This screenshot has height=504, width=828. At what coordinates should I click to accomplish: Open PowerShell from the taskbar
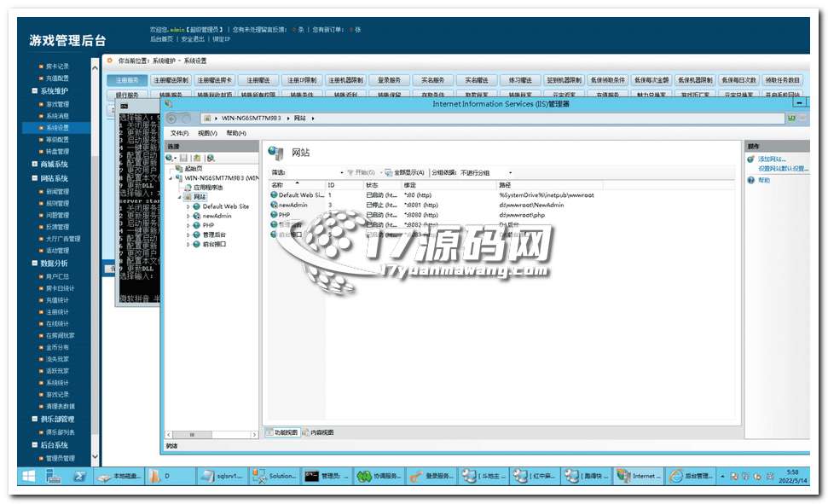(x=79, y=477)
